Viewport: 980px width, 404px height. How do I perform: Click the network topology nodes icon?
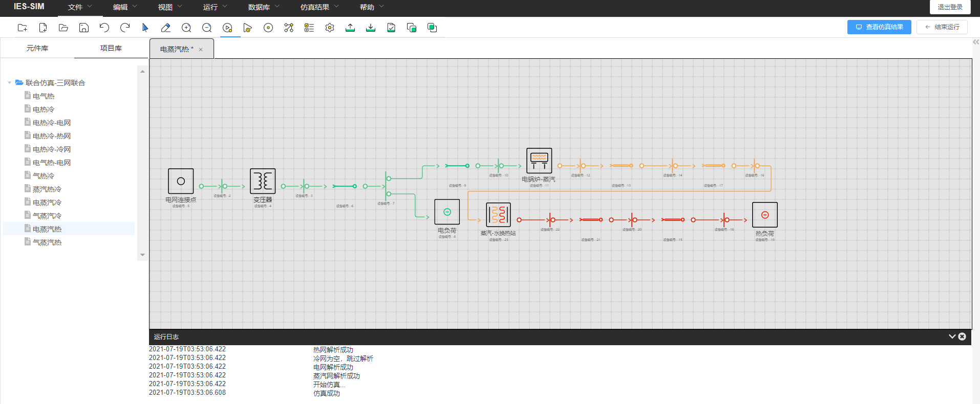289,28
